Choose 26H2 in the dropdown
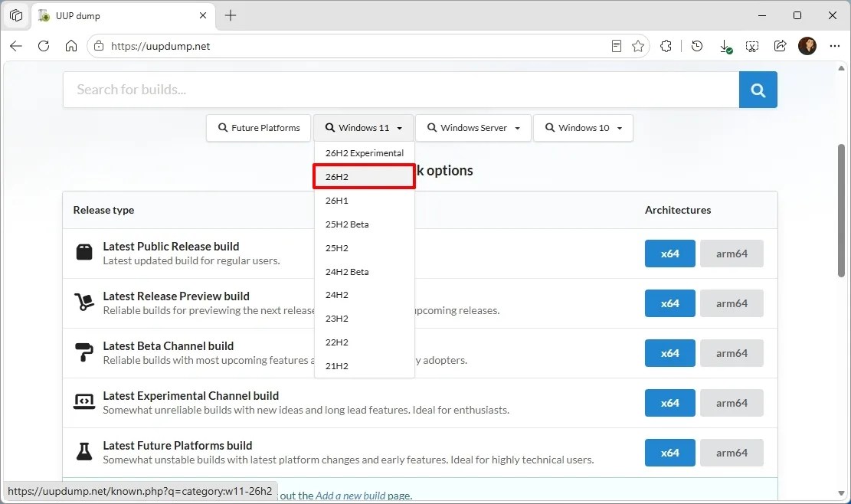Image resolution: width=851 pixels, height=504 pixels. point(364,177)
